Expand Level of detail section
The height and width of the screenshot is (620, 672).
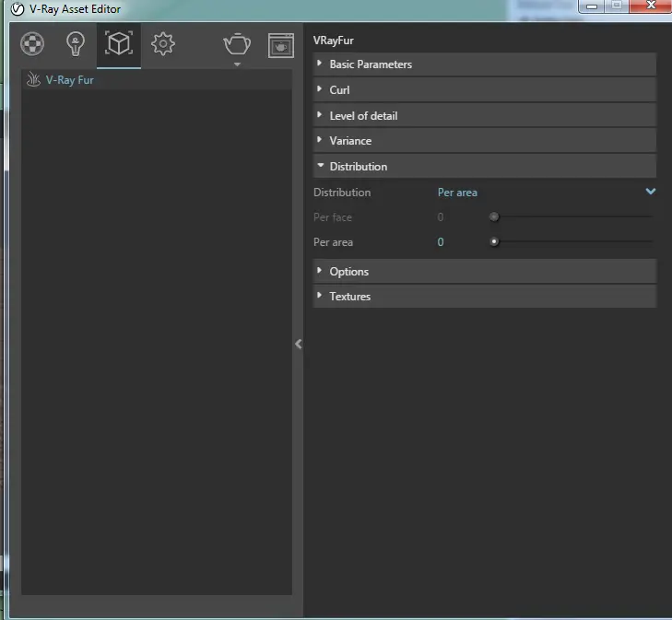484,115
